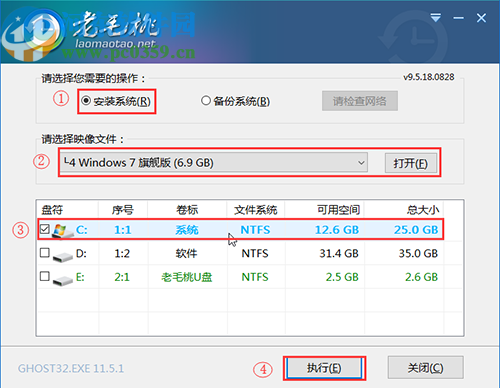
Task: Click the 25.0 GB total size value
Action: click(x=416, y=230)
